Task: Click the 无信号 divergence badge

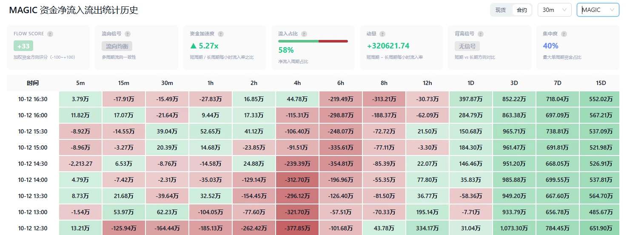Action: 467,46
